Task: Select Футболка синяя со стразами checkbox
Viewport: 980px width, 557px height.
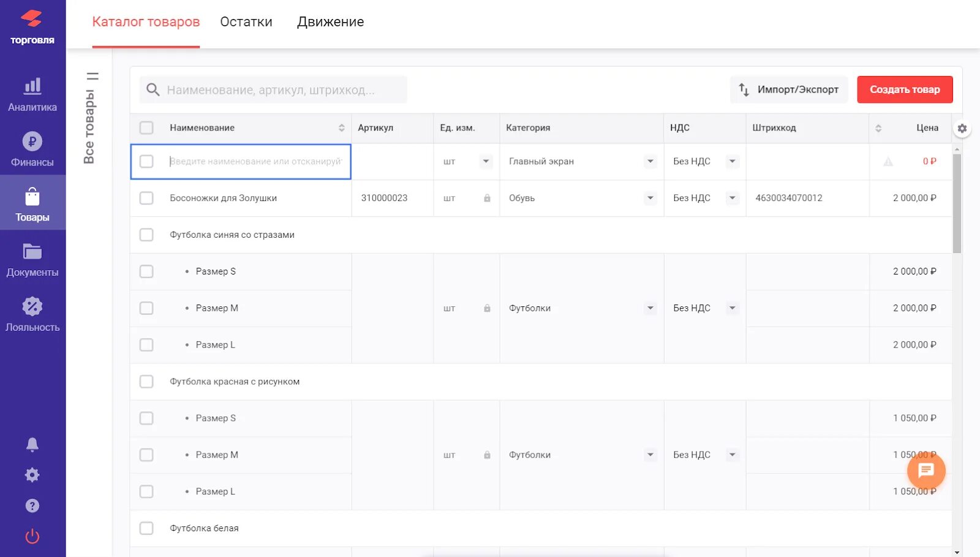Action: click(x=146, y=235)
